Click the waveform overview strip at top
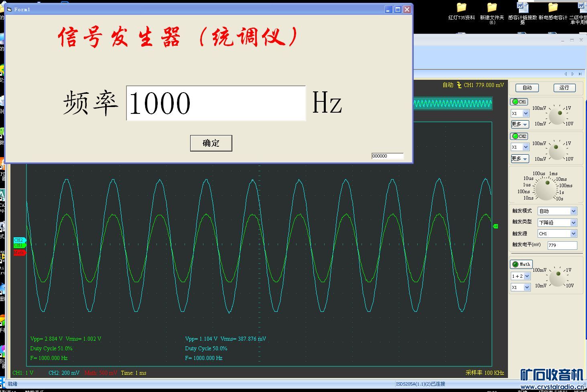 [x=453, y=104]
